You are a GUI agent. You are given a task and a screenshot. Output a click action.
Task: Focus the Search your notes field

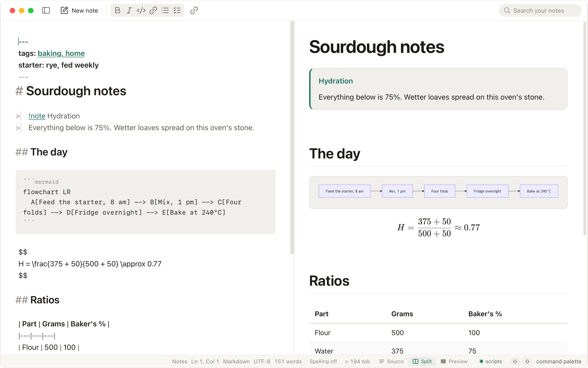[x=540, y=11]
